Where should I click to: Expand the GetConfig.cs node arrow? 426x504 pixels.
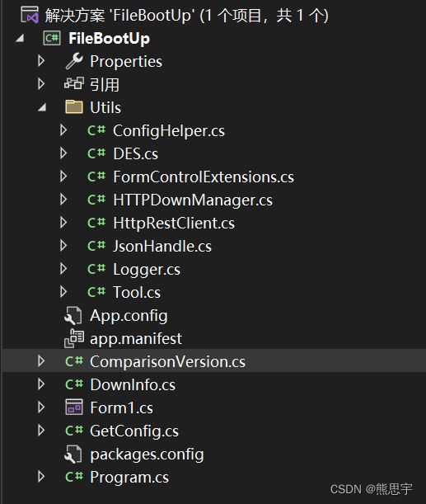[x=41, y=430]
